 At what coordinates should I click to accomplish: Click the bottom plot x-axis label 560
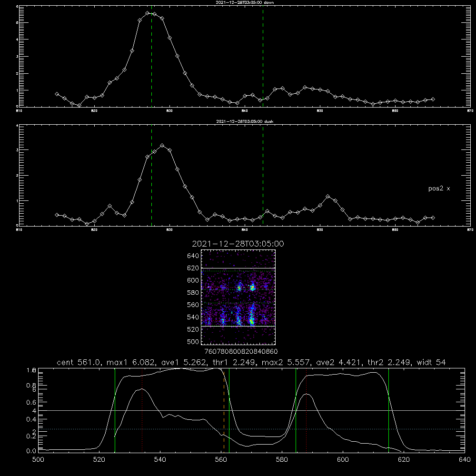pyautogui.click(x=221, y=460)
